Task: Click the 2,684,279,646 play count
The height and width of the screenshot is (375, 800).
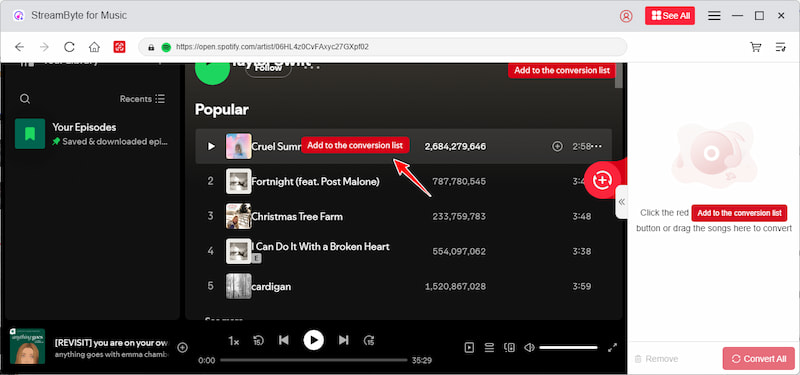Action: (x=455, y=146)
